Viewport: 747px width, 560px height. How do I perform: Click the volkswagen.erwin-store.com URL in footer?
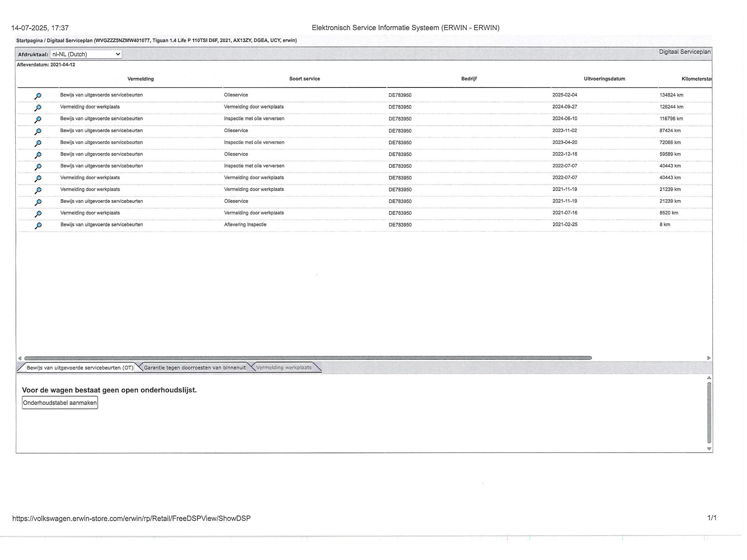tap(132, 518)
